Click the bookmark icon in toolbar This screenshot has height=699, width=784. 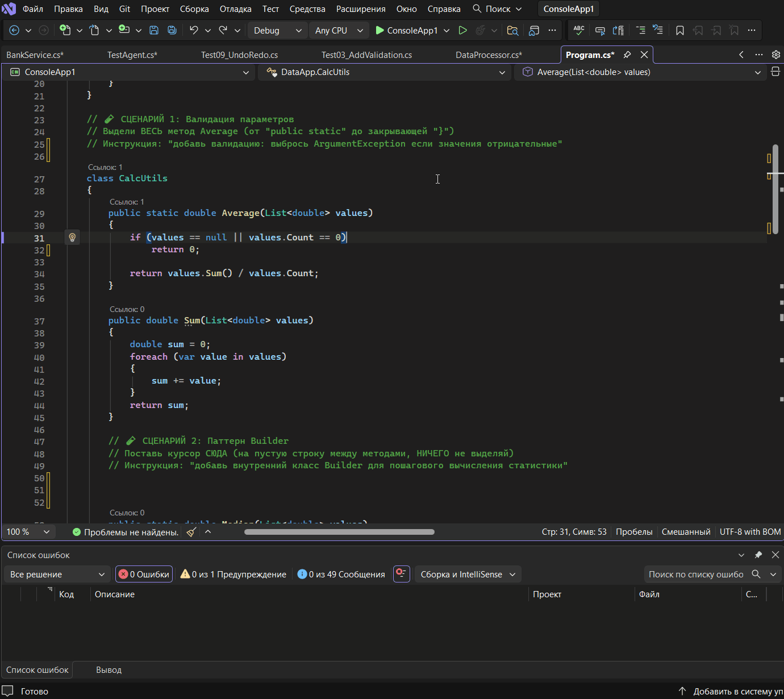click(x=679, y=31)
